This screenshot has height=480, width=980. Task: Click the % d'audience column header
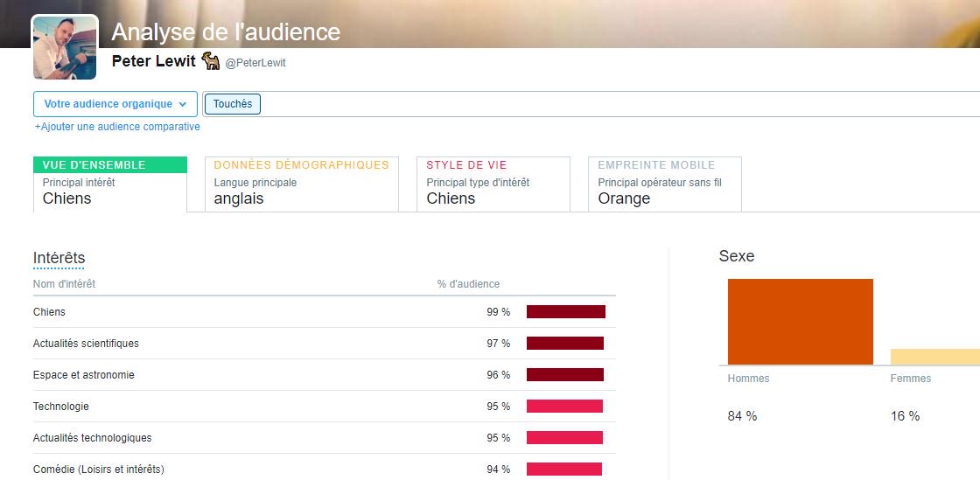(468, 284)
